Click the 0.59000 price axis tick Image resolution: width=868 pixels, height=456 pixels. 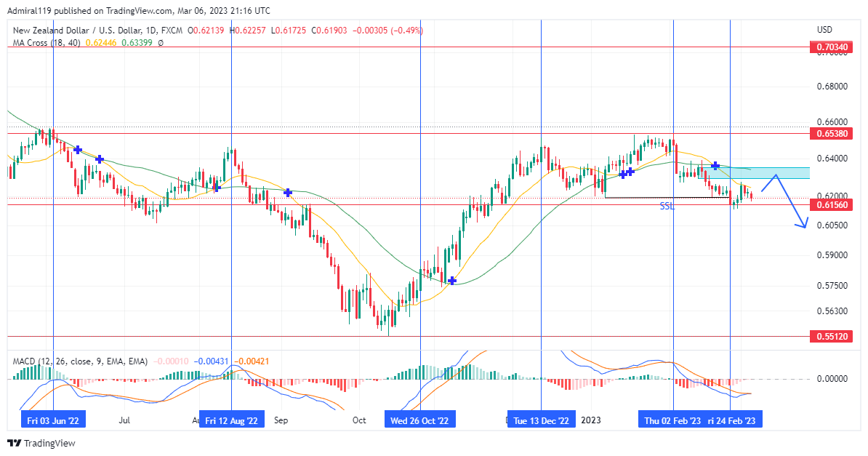[832, 255]
